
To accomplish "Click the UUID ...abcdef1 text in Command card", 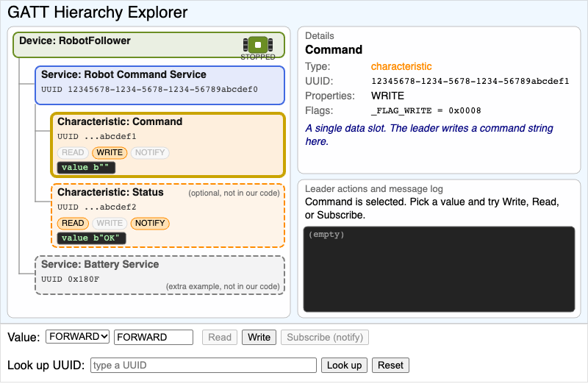I will 97,137.
